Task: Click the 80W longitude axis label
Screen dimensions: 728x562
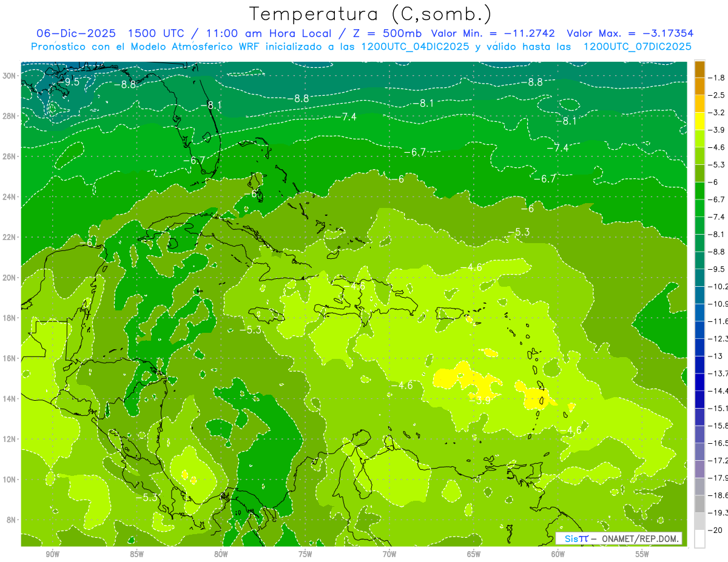Action: pos(221,555)
